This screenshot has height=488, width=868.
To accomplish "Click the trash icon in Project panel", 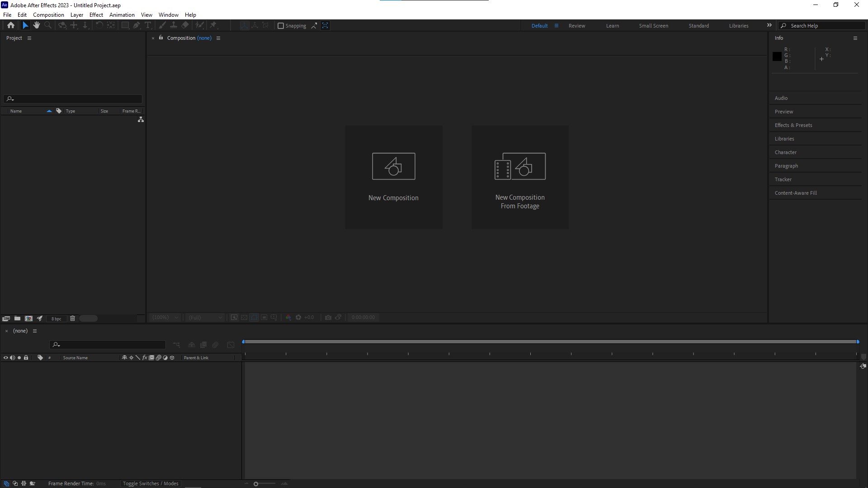I will tap(72, 319).
